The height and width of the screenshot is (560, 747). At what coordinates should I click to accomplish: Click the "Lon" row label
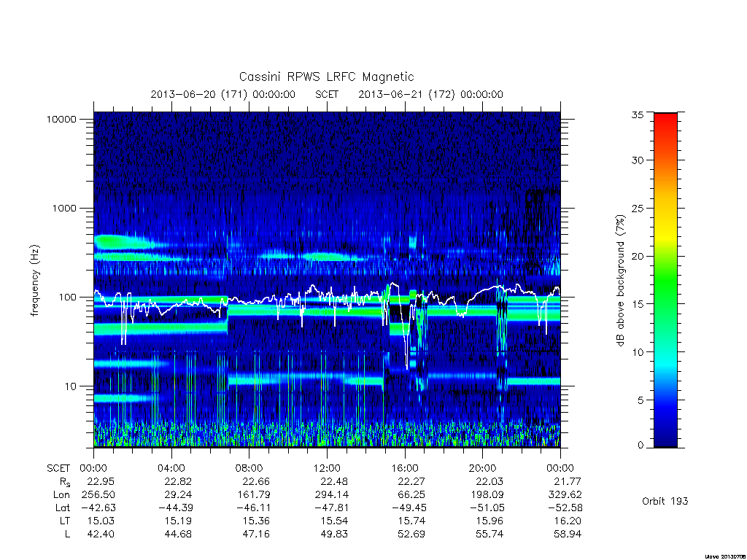click(x=61, y=495)
